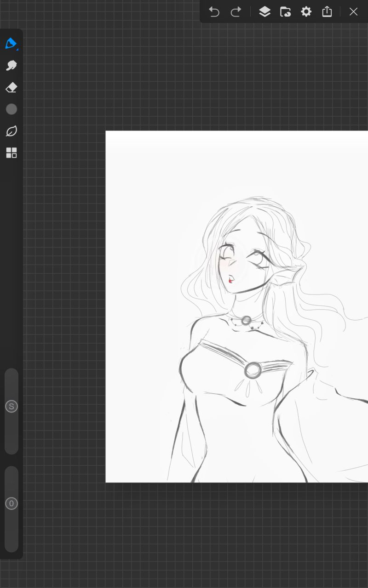Open the four-square panels grid icon
Screen dimensions: 368x588
pos(11,153)
